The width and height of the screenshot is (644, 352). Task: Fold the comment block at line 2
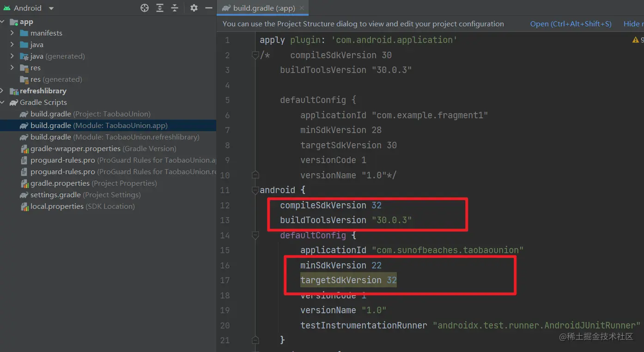tap(255, 55)
